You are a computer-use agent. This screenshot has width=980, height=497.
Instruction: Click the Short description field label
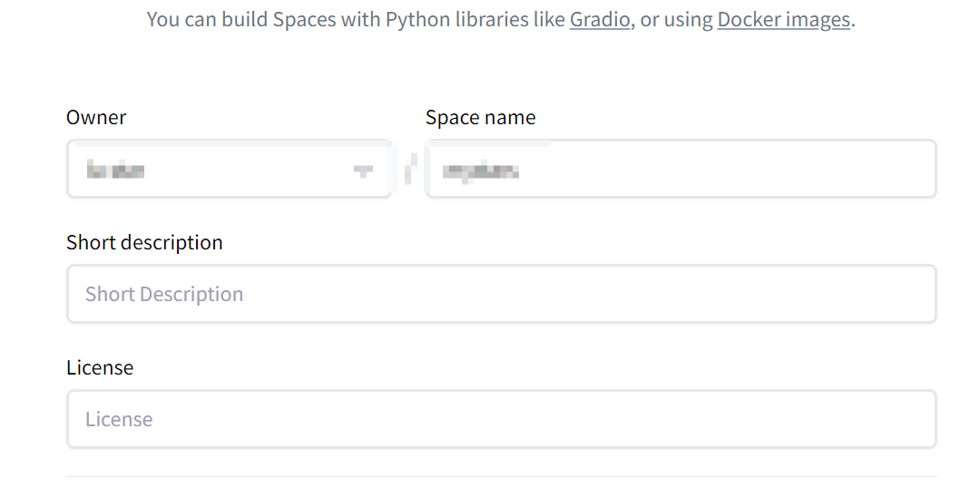click(144, 242)
